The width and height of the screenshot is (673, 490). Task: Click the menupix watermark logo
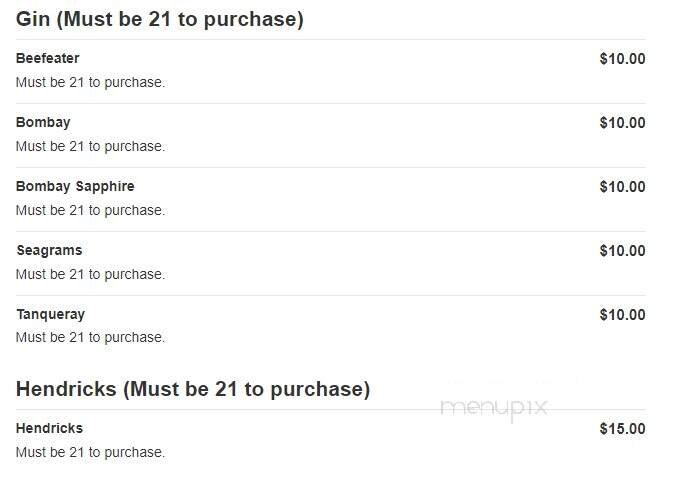(x=493, y=407)
